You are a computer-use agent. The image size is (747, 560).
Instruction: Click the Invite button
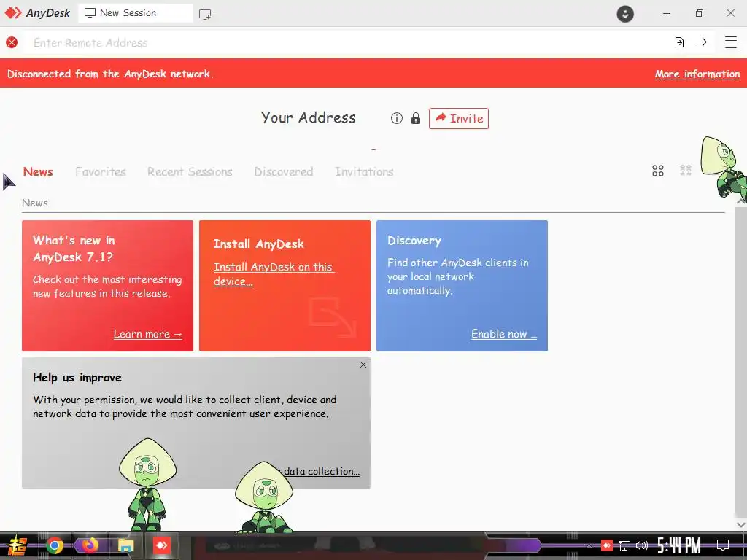pyautogui.click(x=458, y=118)
